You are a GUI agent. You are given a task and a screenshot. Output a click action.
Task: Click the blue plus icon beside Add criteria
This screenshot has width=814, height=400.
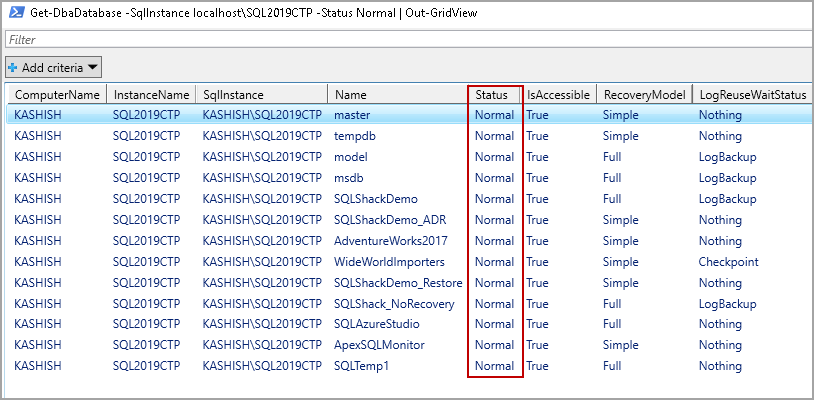pyautogui.click(x=13, y=68)
